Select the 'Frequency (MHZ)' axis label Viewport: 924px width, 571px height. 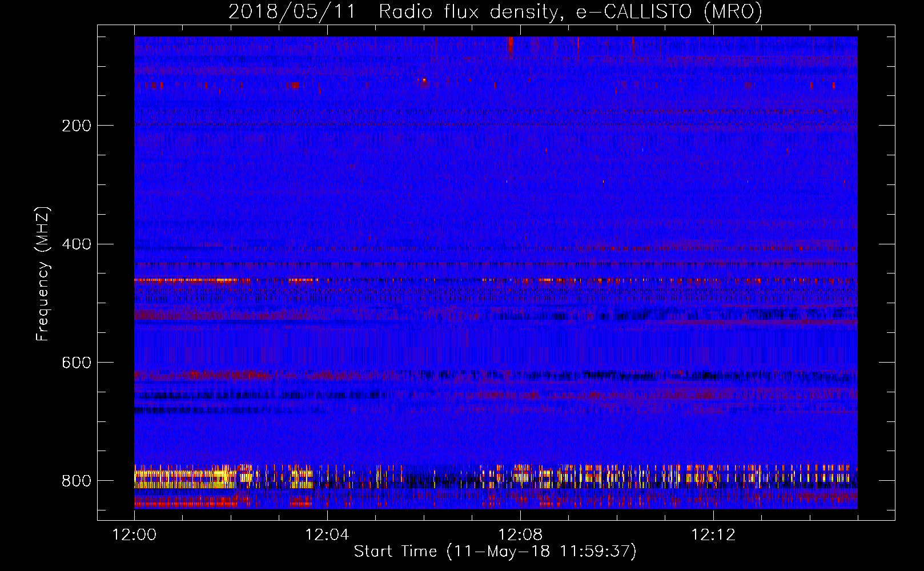coord(43,274)
